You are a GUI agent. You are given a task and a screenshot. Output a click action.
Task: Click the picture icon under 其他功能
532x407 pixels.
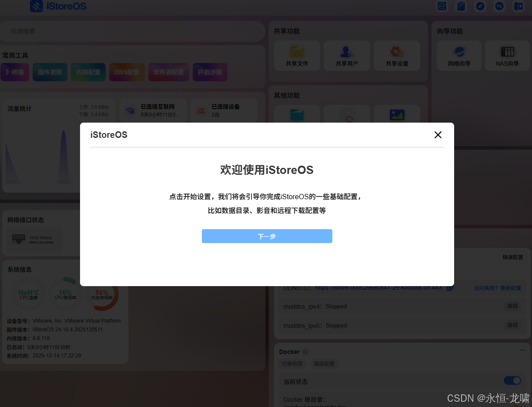coord(397,115)
